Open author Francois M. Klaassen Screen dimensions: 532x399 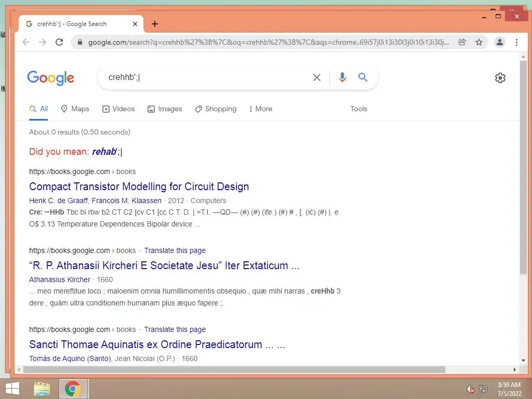coord(127,201)
